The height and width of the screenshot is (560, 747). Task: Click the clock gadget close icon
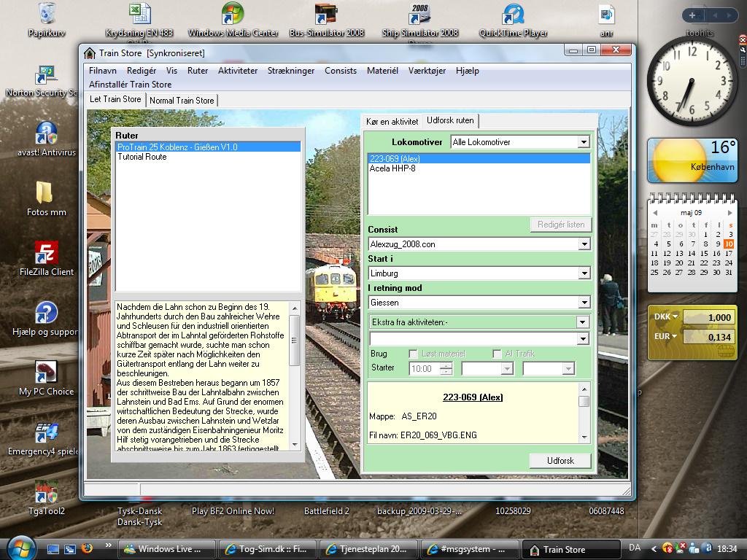742,39
